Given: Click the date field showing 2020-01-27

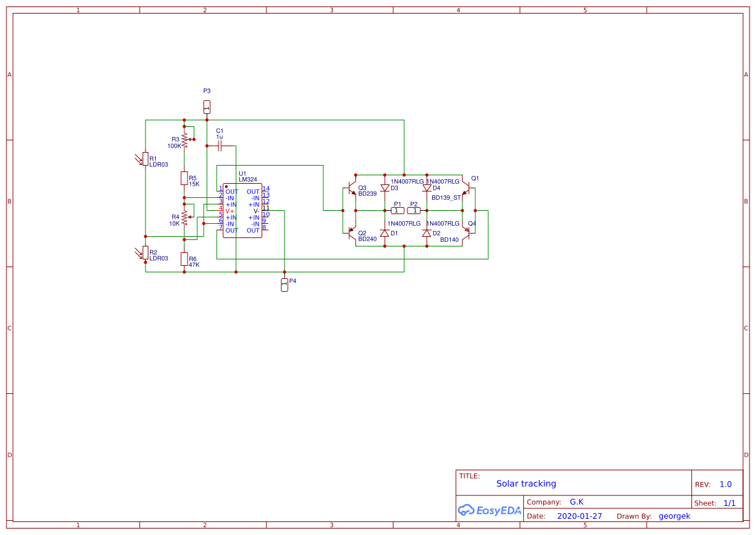Looking at the screenshot, I should click(x=580, y=516).
